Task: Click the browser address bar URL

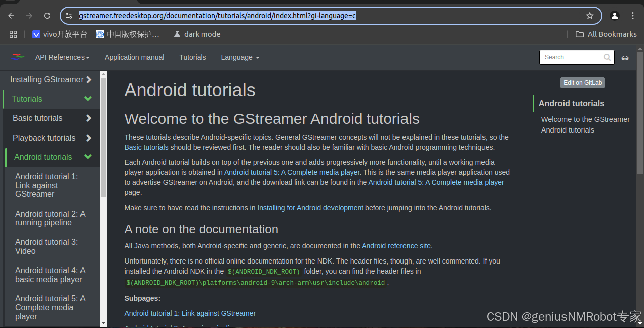Action: click(x=217, y=16)
